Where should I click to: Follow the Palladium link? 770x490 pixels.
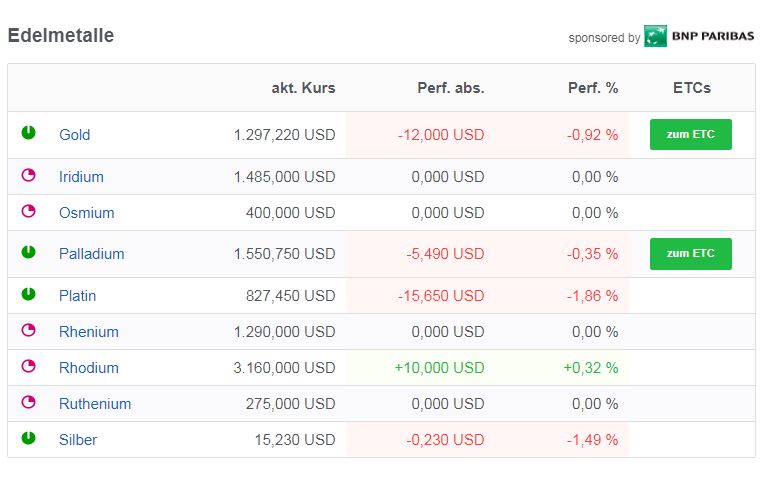tap(92, 254)
